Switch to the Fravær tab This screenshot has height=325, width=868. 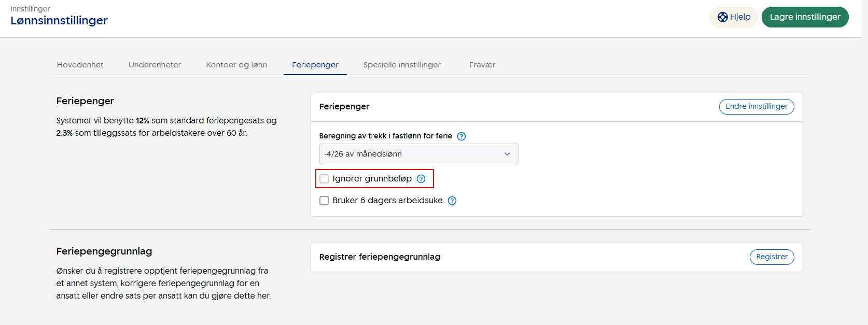pos(482,65)
